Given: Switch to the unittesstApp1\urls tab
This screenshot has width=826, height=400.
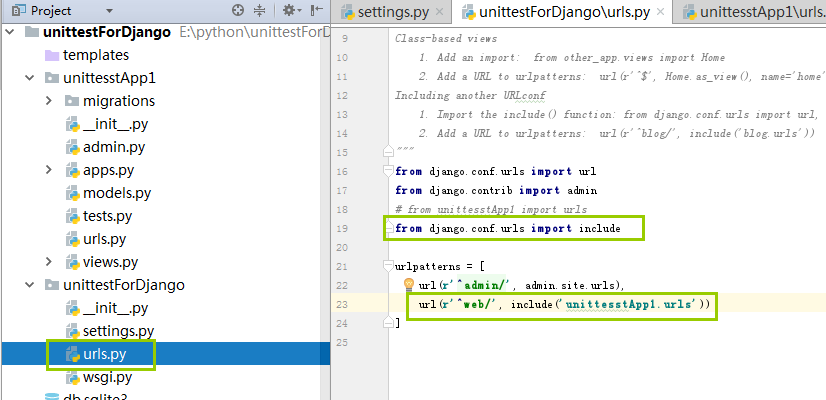Looking at the screenshot, I should [x=753, y=13].
